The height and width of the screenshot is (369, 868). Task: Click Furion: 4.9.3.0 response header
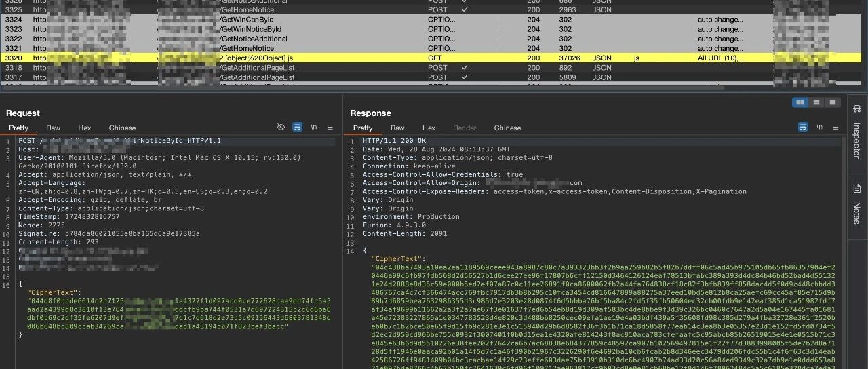[393, 225]
